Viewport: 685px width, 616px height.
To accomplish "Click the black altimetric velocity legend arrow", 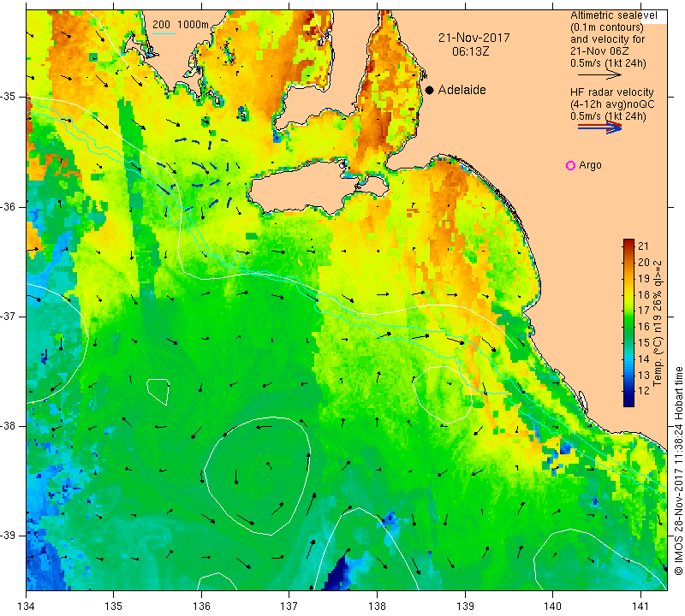I will pyautogui.click(x=599, y=75).
